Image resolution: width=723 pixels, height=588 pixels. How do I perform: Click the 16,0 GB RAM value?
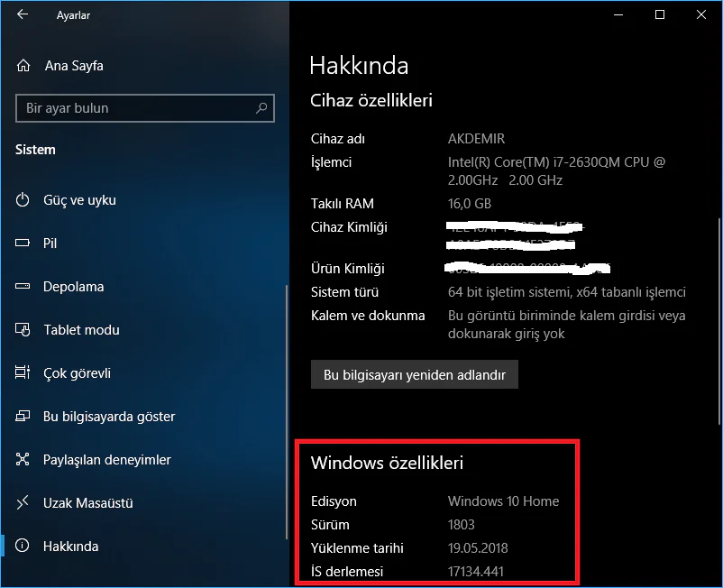pyautogui.click(x=470, y=204)
